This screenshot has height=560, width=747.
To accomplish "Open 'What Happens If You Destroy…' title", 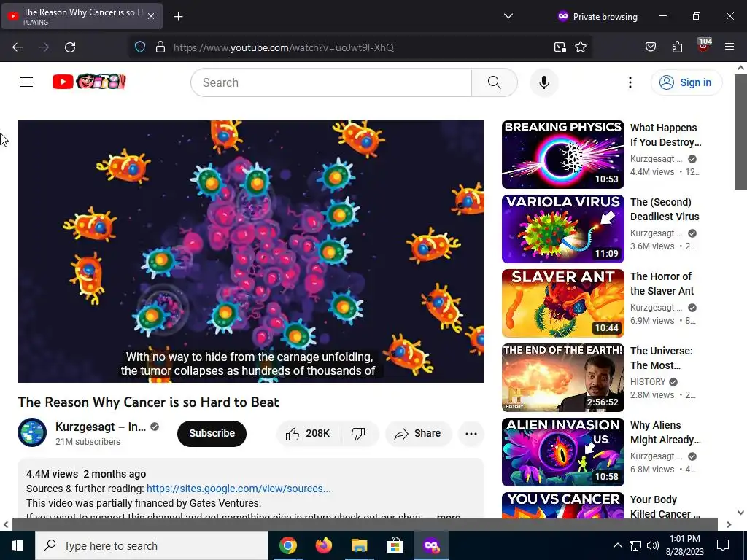I will pos(665,135).
